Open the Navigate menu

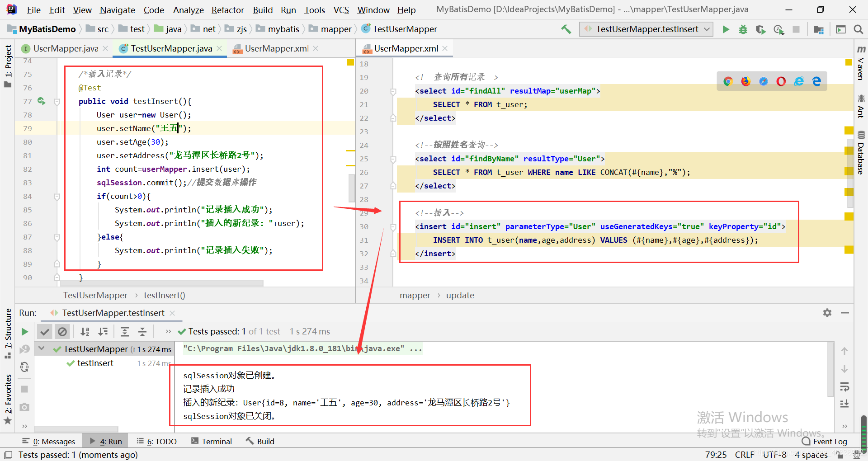(118, 10)
